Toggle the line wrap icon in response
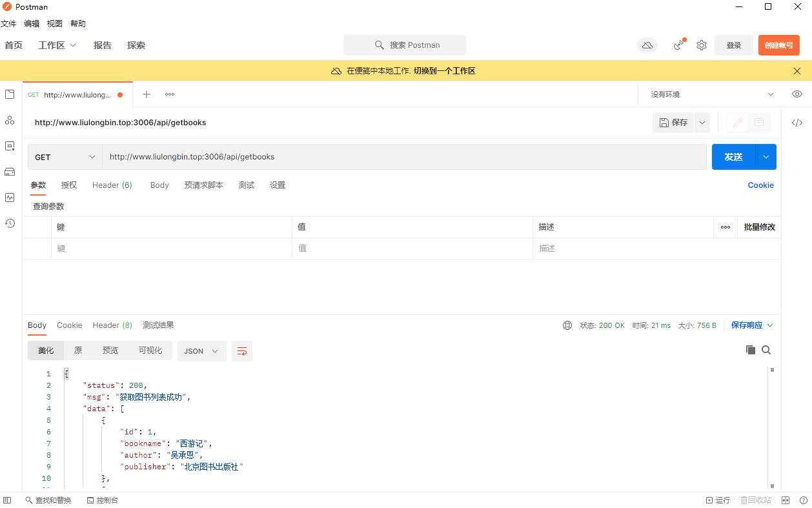This screenshot has height=508, width=812. pyautogui.click(x=242, y=351)
